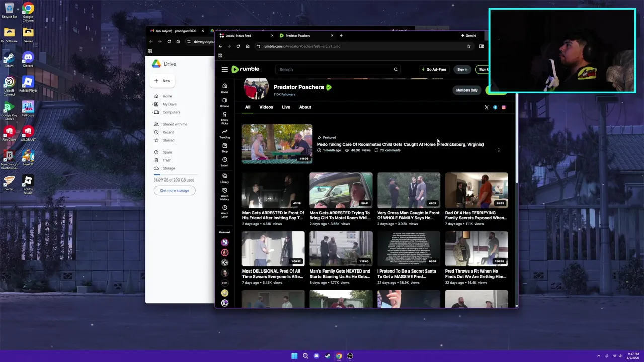Image resolution: width=644 pixels, height=362 pixels.
Task: Select the About tab on the channel
Action: (305, 107)
